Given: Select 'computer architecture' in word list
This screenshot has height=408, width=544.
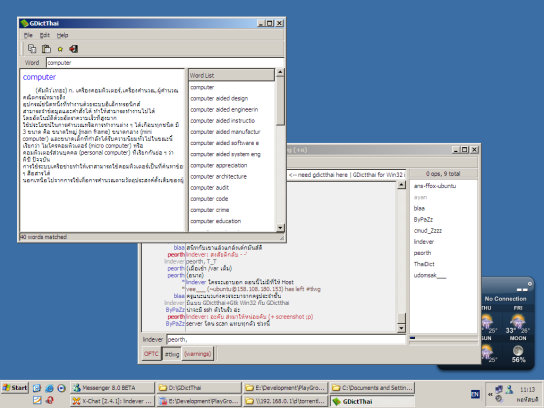Looking at the screenshot, I should (218, 177).
